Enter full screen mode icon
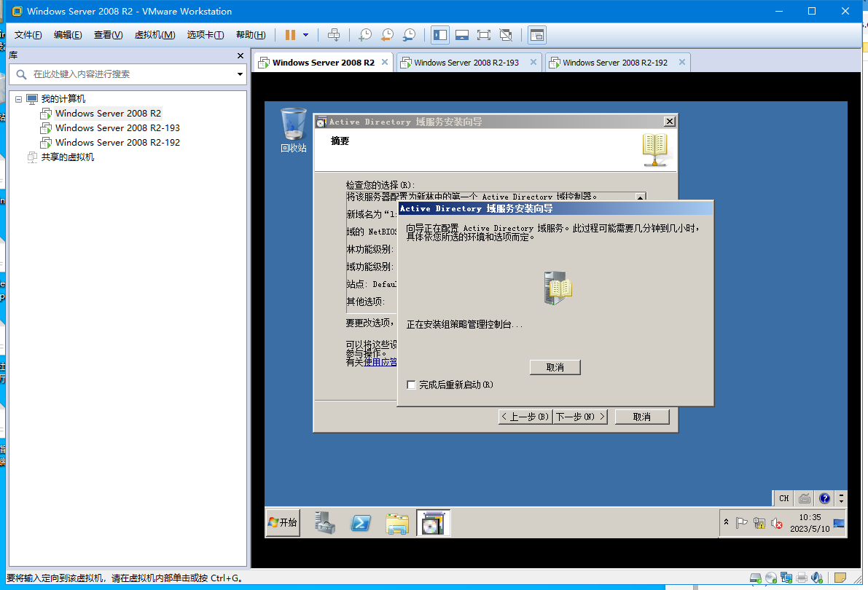This screenshot has height=590, width=868. click(484, 35)
